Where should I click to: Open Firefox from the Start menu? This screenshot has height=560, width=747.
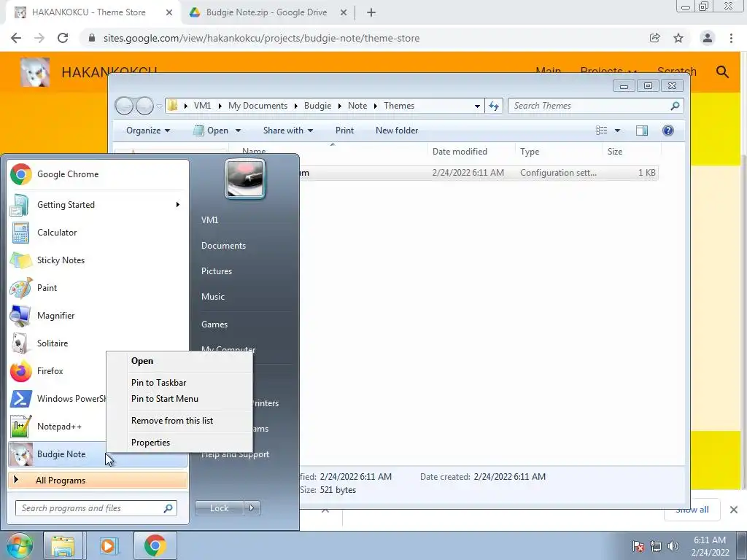click(57, 371)
